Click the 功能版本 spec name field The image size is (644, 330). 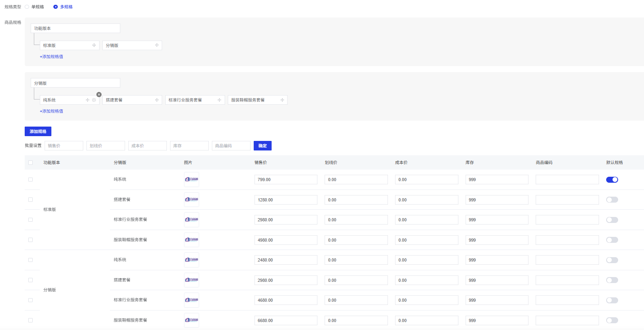coord(75,28)
